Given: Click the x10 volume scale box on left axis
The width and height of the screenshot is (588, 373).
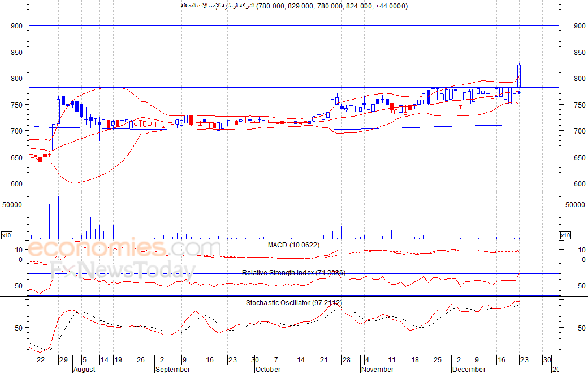Looking at the screenshot, I should point(6,235).
